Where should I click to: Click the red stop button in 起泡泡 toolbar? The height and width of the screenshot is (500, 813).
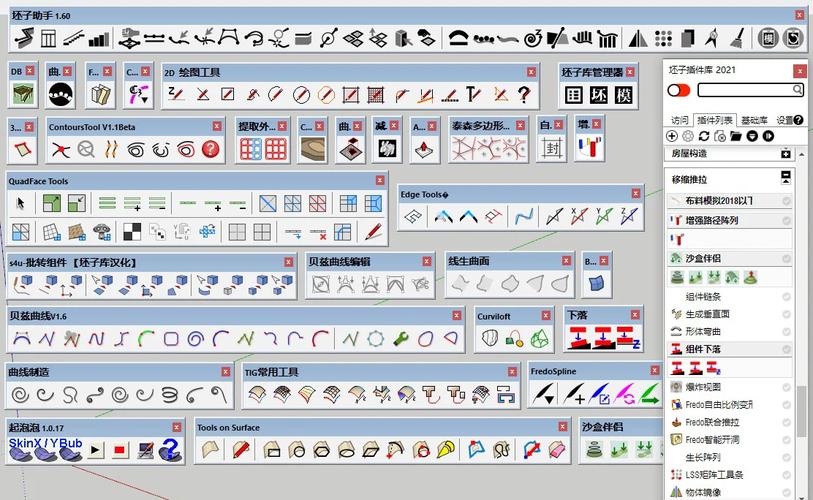point(120,450)
